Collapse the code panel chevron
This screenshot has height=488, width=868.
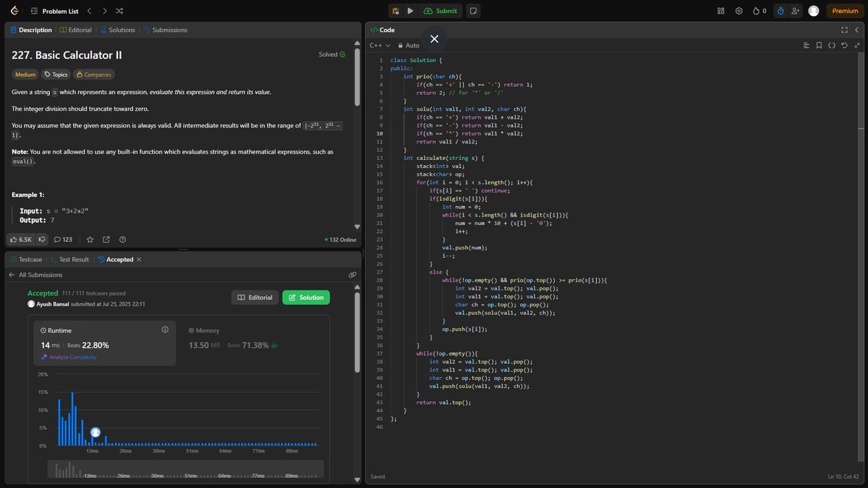point(857,30)
